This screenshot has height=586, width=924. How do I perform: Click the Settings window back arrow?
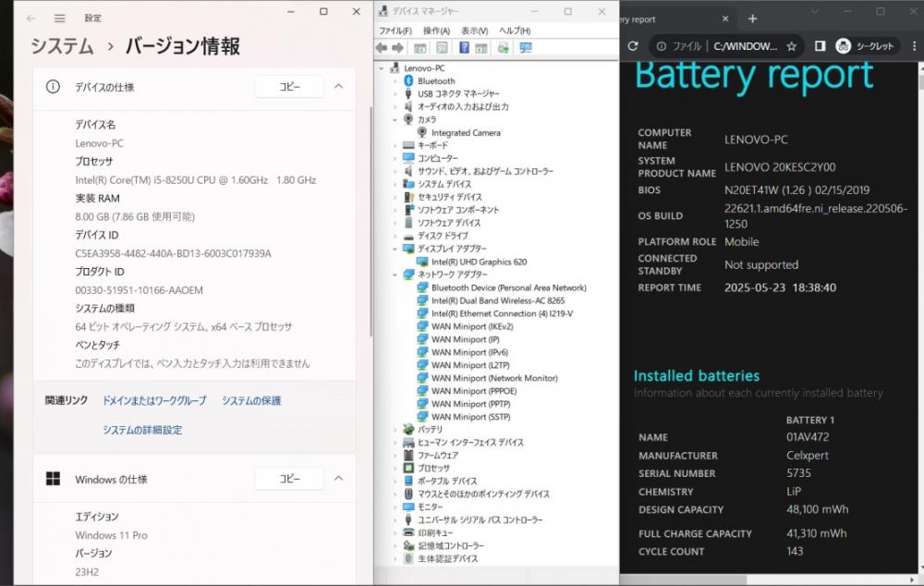(30, 18)
